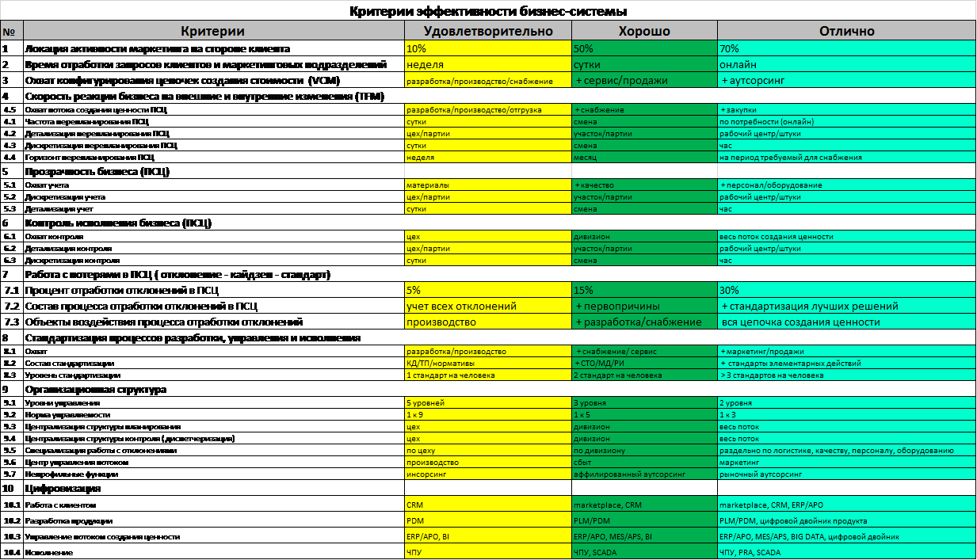Click the '15%' cell in row 7.1

click(644, 290)
